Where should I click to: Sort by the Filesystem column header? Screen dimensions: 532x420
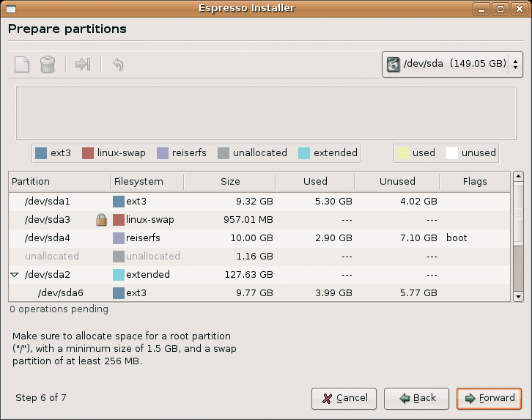click(147, 182)
